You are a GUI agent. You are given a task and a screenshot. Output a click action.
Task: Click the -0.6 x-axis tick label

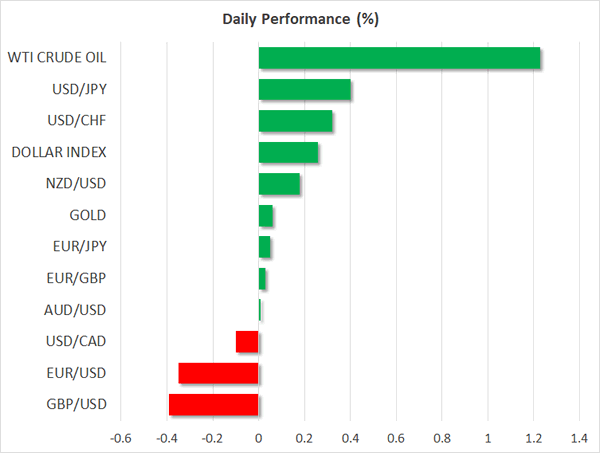(x=121, y=438)
